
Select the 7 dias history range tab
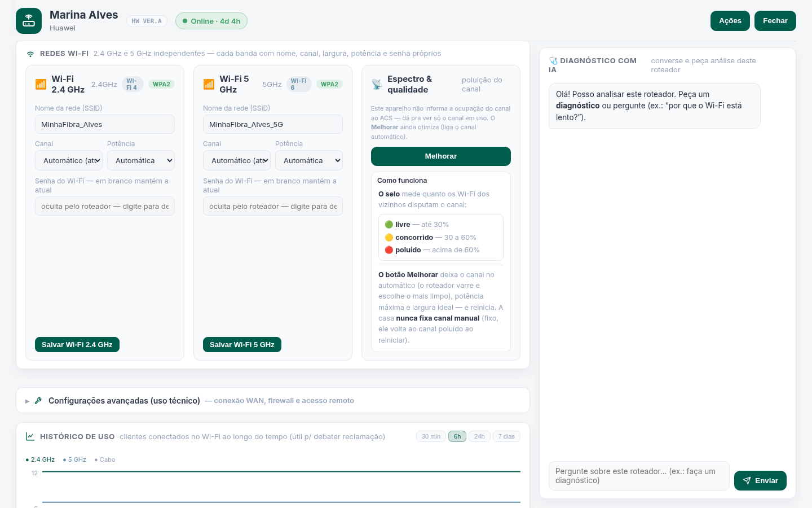click(x=506, y=436)
